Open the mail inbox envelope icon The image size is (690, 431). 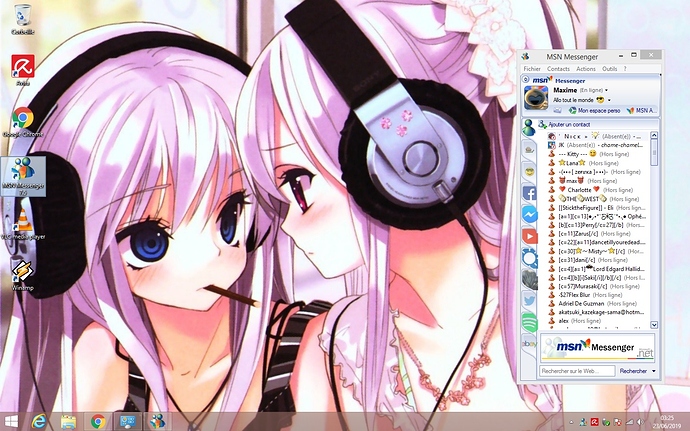557,111
